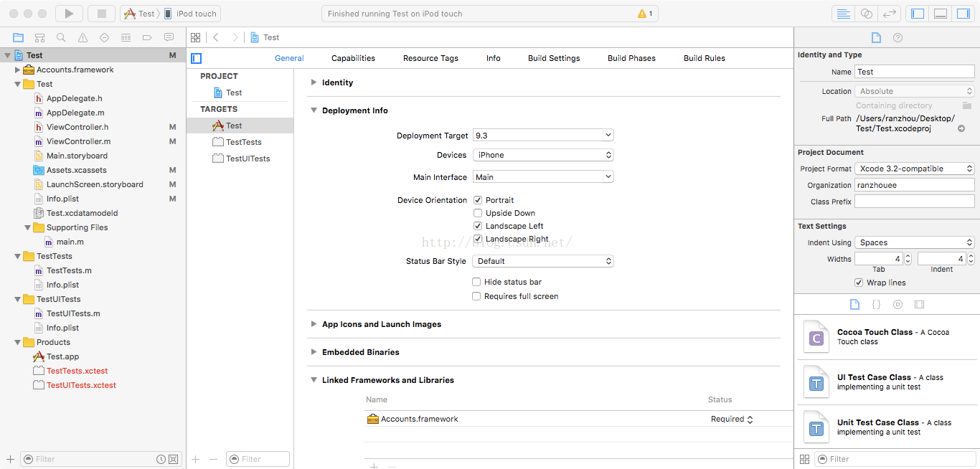Open the test navigator diamond icon

(x=104, y=37)
